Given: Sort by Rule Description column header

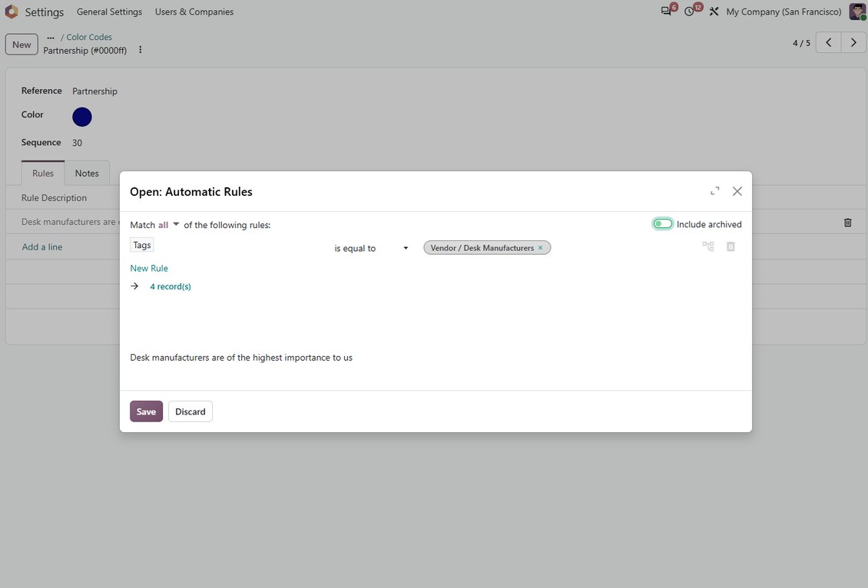Looking at the screenshot, I should 55,198.
